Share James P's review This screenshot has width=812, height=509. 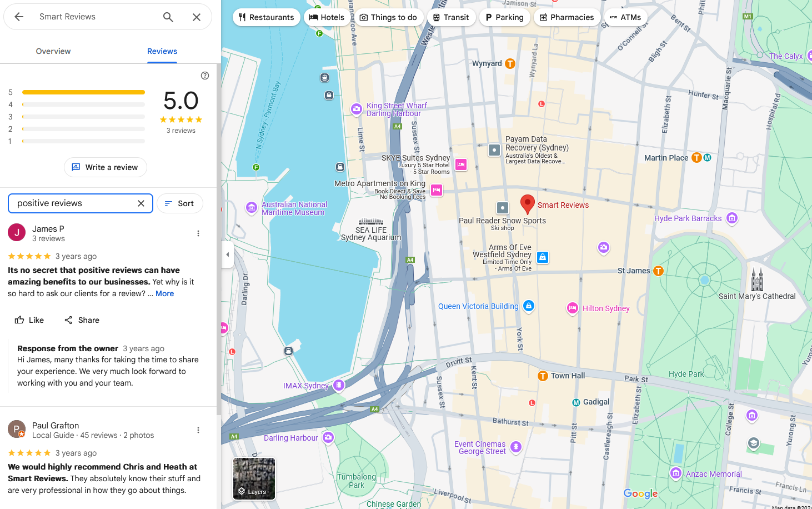coord(82,320)
